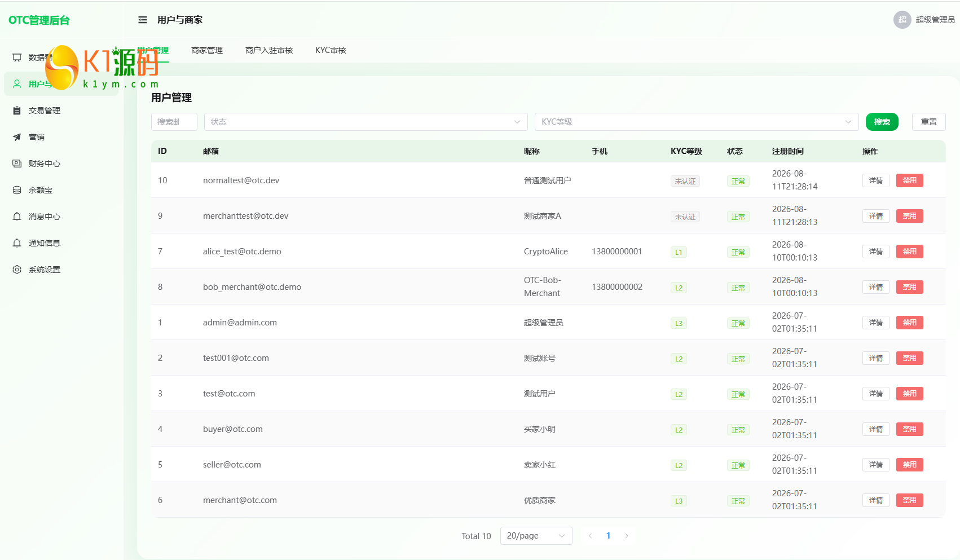Click the finance center wallet icon

coord(17,164)
